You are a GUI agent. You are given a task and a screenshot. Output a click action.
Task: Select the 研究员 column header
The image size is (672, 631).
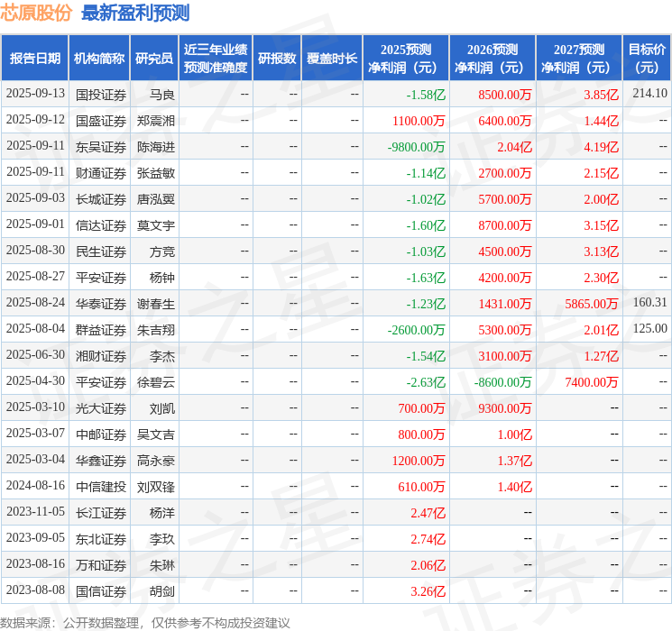(154, 59)
